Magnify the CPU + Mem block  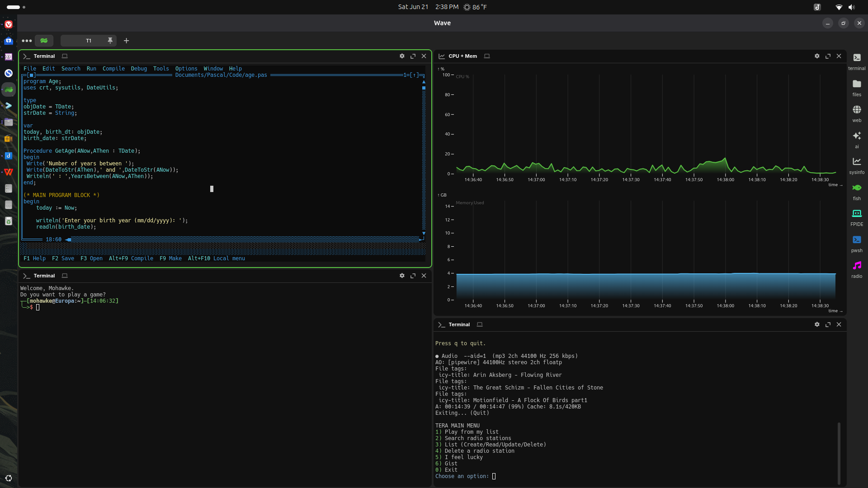(x=828, y=56)
